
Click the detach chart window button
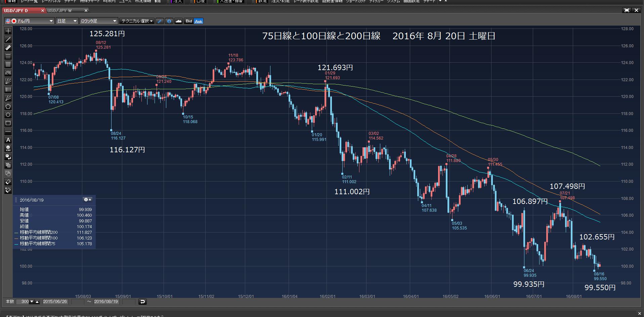(x=627, y=10)
